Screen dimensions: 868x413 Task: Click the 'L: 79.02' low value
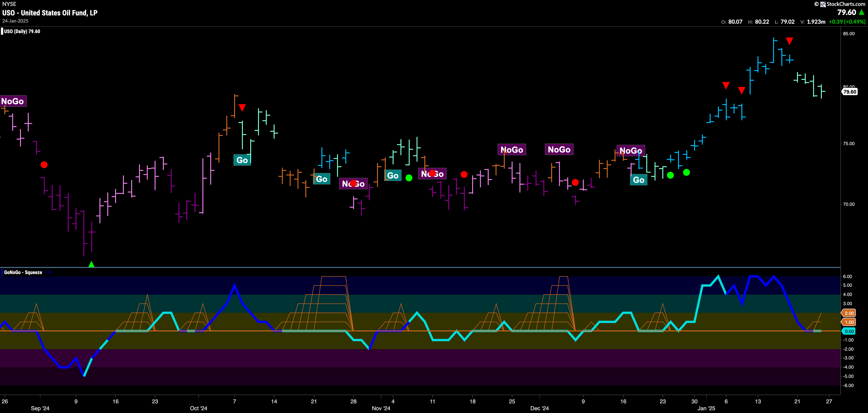[x=784, y=22]
